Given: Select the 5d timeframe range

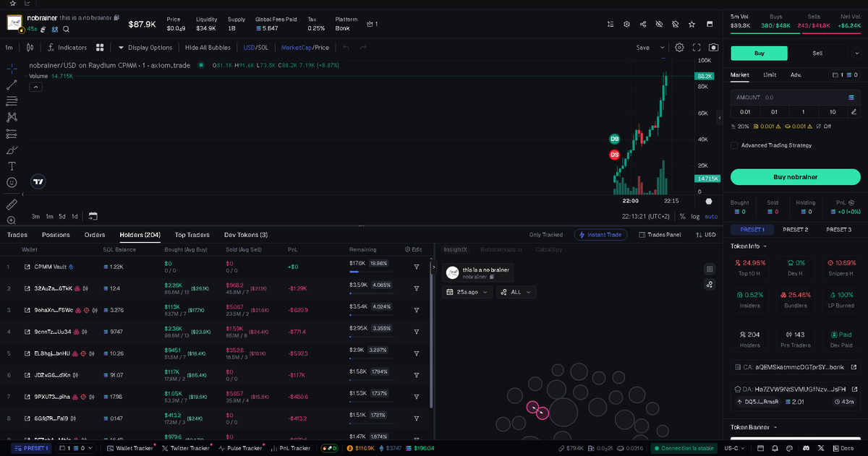Looking at the screenshot, I should click(x=62, y=216).
